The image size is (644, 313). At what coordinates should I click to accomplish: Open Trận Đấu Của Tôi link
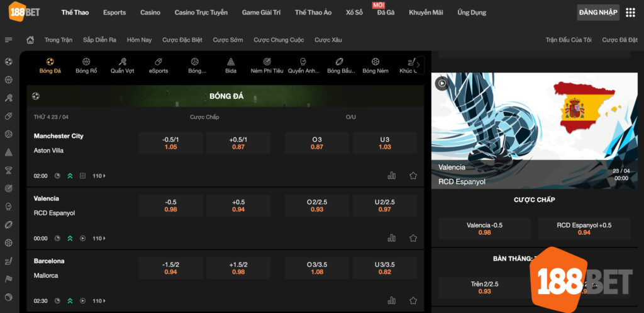click(569, 40)
